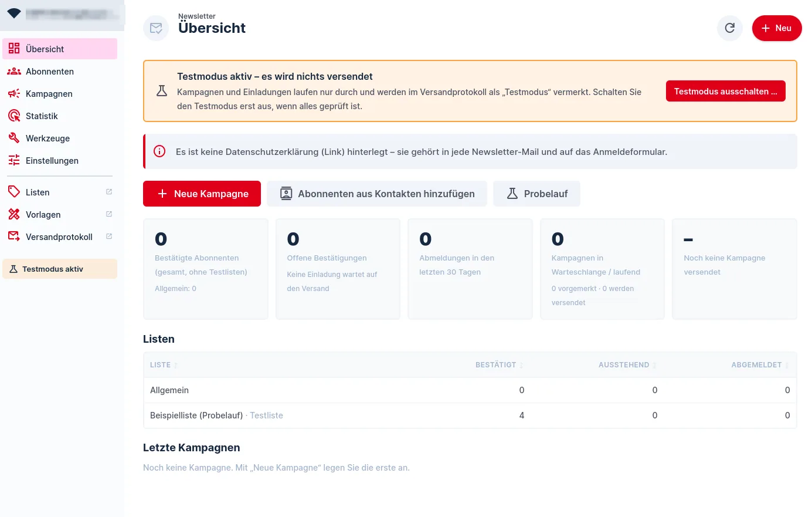Run the Probelauf button
Image resolution: width=812 pixels, height=517 pixels.
(x=536, y=194)
